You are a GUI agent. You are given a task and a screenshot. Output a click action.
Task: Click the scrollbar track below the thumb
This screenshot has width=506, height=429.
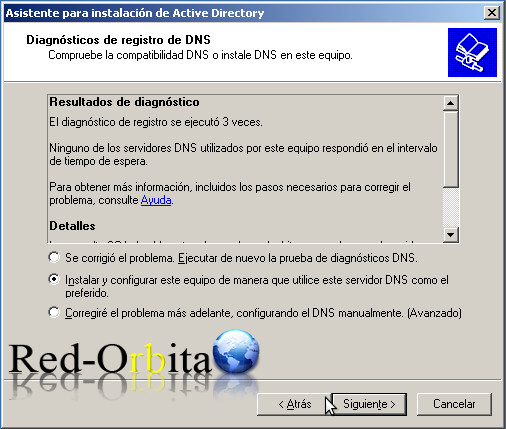[x=450, y=207]
